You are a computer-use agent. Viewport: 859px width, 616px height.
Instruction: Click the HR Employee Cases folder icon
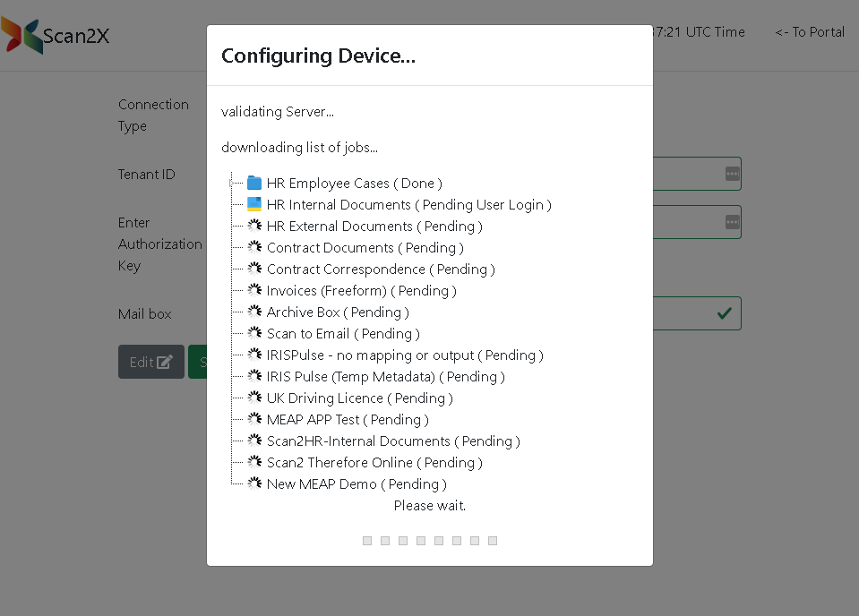click(x=254, y=183)
